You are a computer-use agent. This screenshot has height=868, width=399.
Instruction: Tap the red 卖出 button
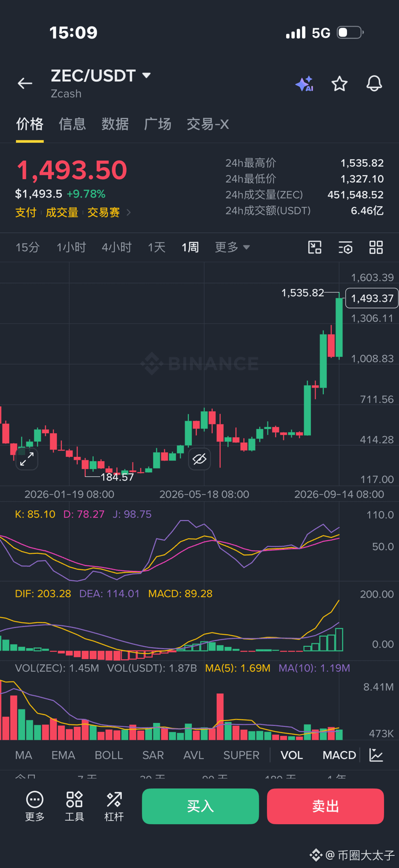click(326, 806)
